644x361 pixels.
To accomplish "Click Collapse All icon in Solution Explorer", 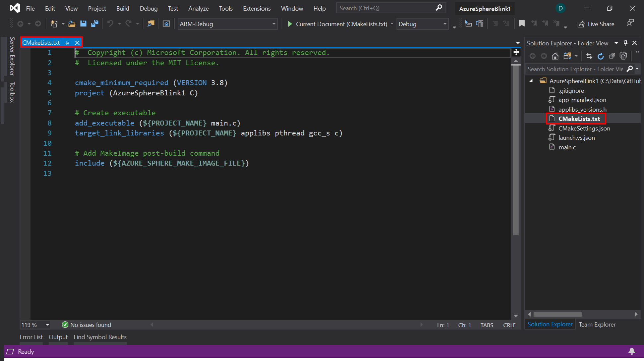I will pyautogui.click(x=612, y=56).
